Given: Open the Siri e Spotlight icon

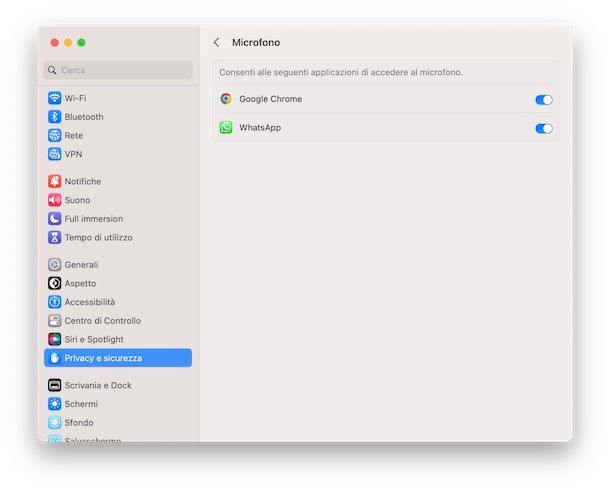Looking at the screenshot, I should [54, 339].
